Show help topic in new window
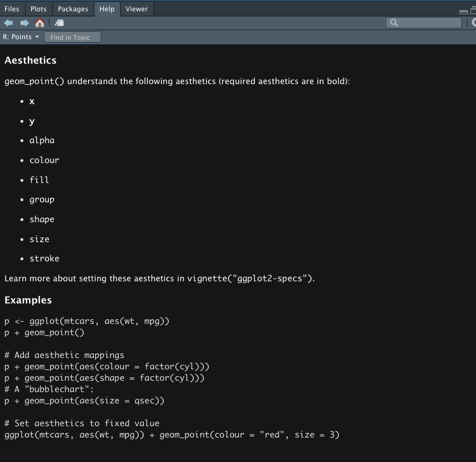Screen dimensions: 476x462 [x=59, y=23]
